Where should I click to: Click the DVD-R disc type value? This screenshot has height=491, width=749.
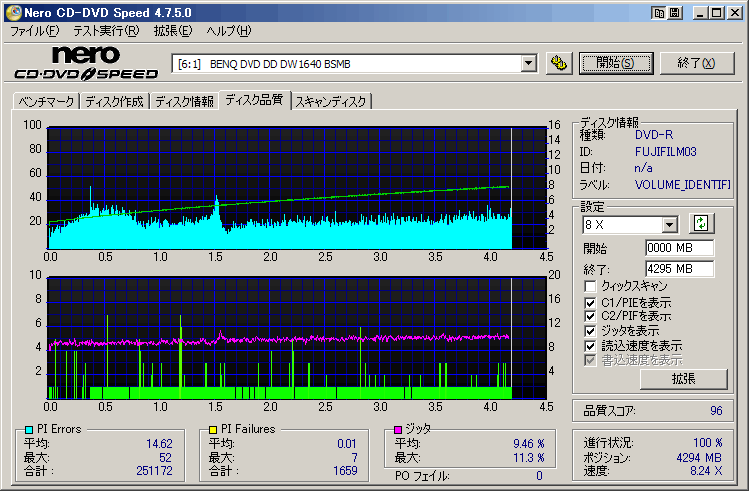(653, 135)
